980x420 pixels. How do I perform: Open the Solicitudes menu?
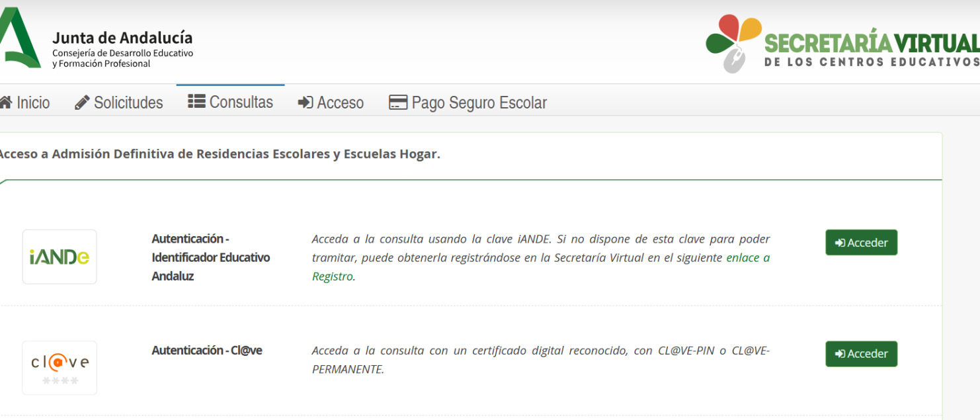coord(128,103)
